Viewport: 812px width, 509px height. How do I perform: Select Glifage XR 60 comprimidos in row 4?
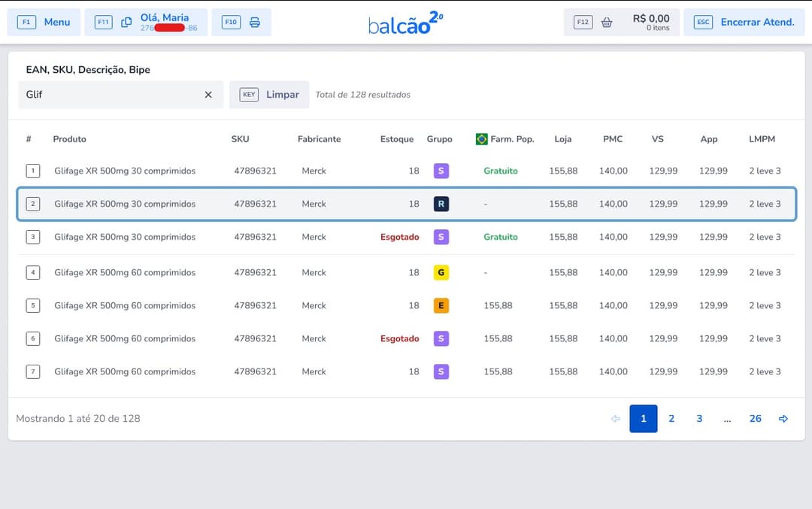tap(125, 272)
